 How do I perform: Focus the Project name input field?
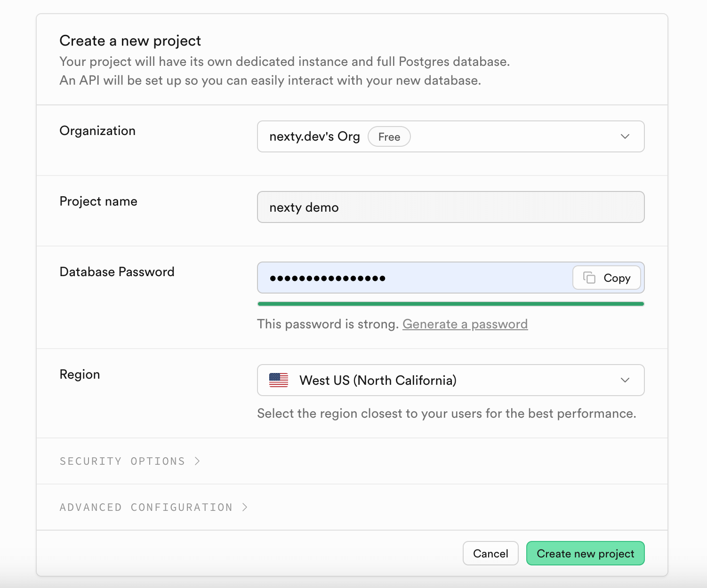pos(450,207)
